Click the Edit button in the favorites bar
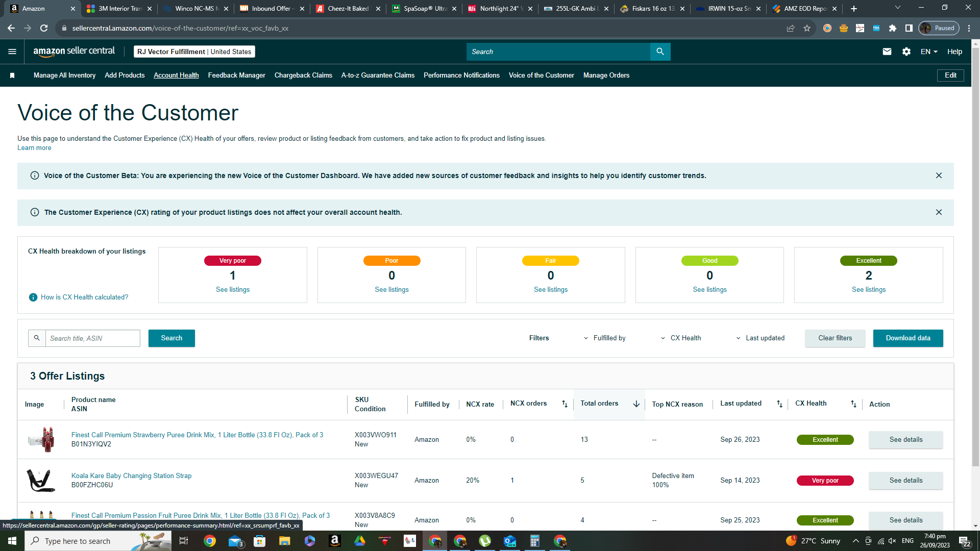Screen dimensions: 980x551 (950, 76)
